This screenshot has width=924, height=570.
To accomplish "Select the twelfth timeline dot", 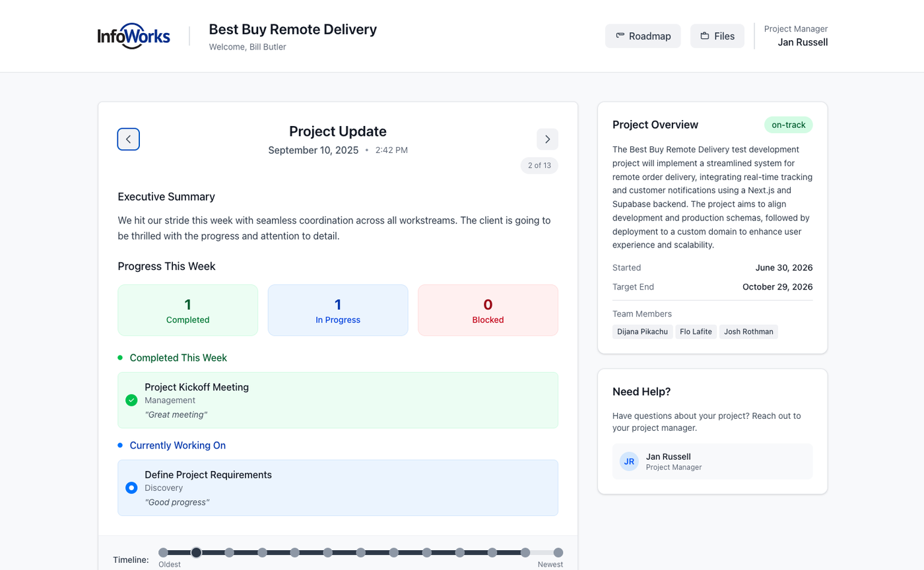I will click(x=525, y=553).
